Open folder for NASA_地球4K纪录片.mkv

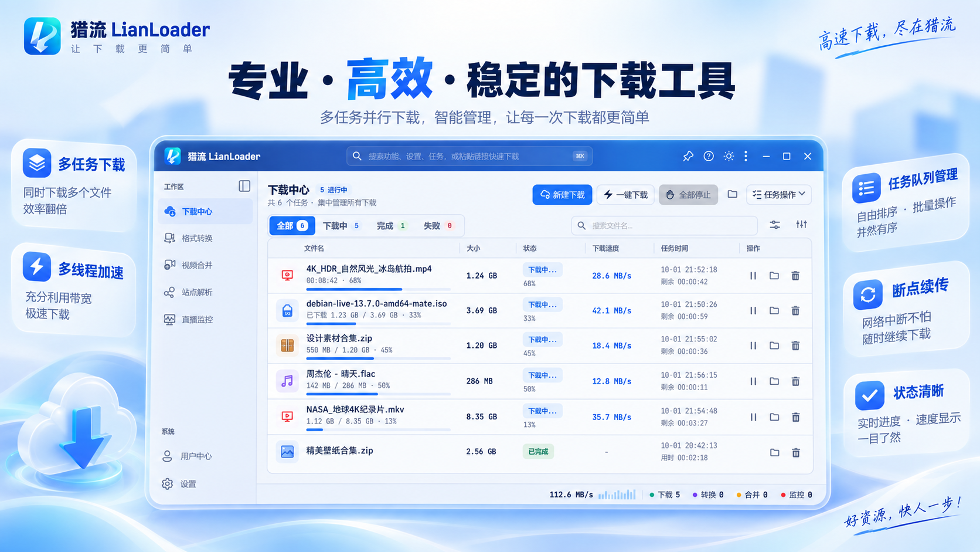[774, 417]
